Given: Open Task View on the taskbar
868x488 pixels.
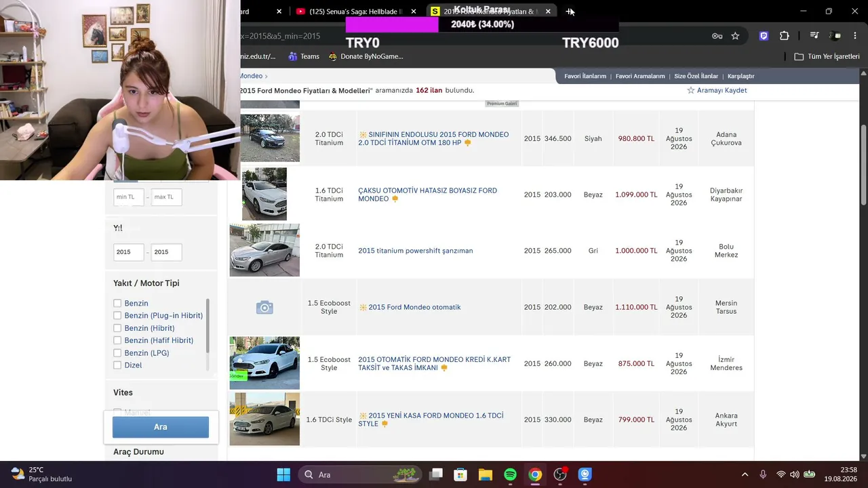Looking at the screenshot, I should (x=435, y=474).
